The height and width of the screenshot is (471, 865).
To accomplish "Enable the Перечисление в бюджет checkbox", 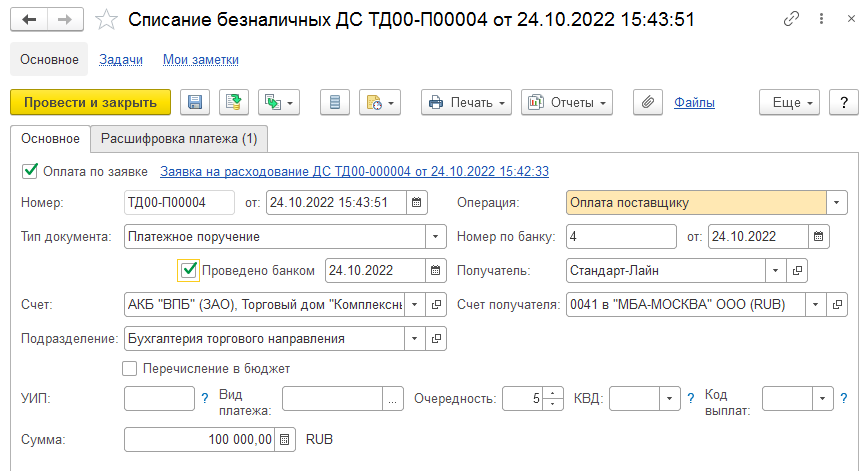I will coord(130,368).
